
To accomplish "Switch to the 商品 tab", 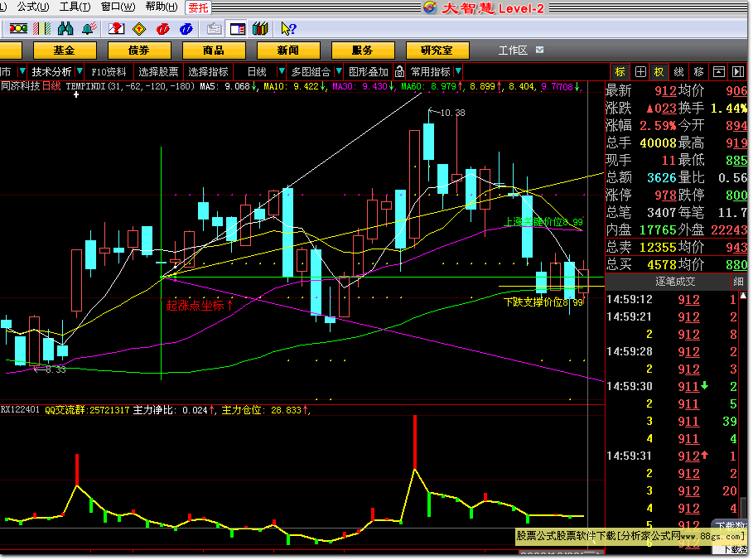I will 214,51.
